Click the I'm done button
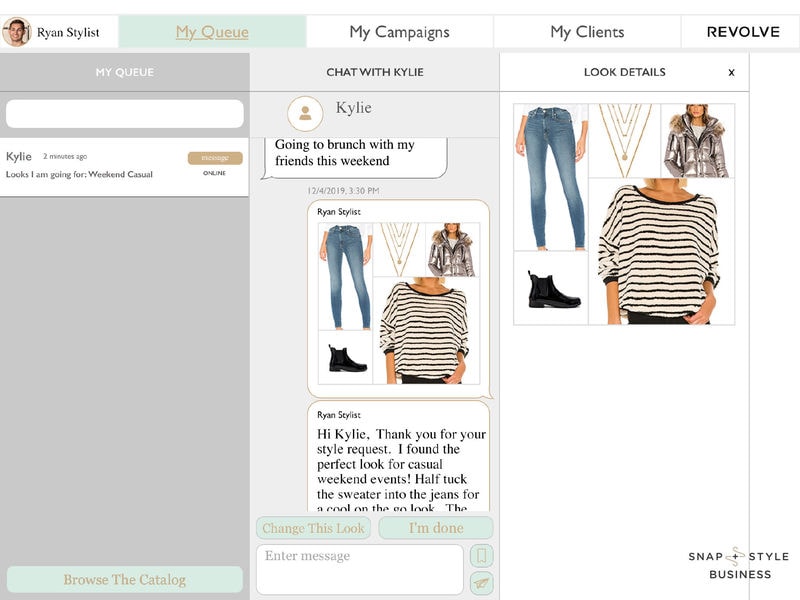The image size is (800, 600). tap(436, 528)
